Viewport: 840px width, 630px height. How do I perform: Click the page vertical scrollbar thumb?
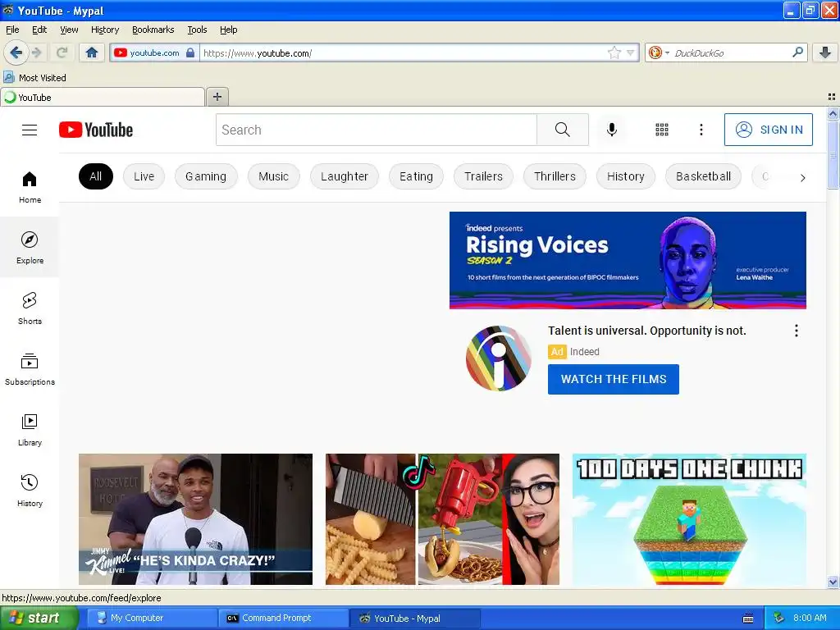point(833,154)
